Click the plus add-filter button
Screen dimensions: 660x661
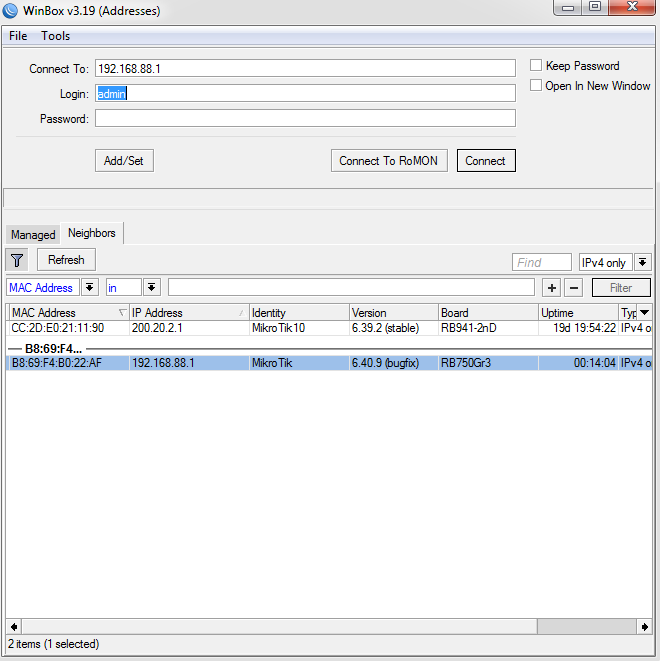tap(552, 288)
